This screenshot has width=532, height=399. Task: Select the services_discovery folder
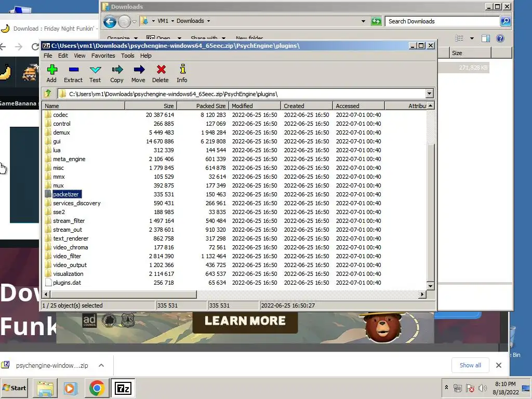tap(77, 203)
